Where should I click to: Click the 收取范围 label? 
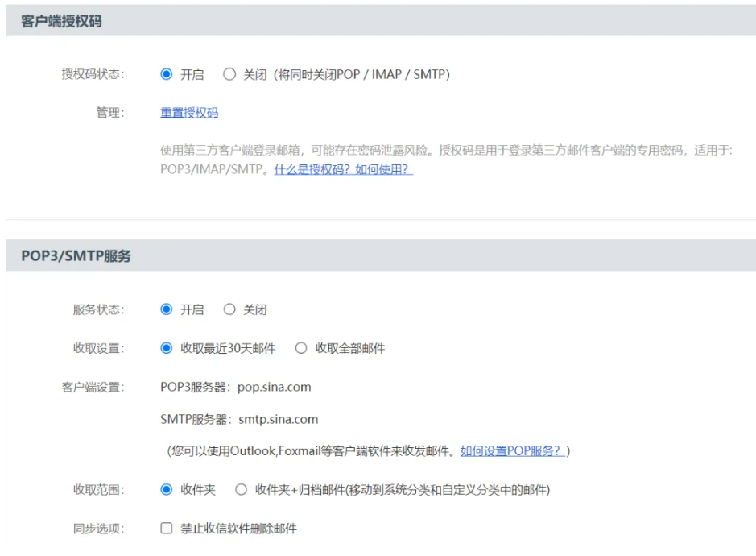point(98,490)
